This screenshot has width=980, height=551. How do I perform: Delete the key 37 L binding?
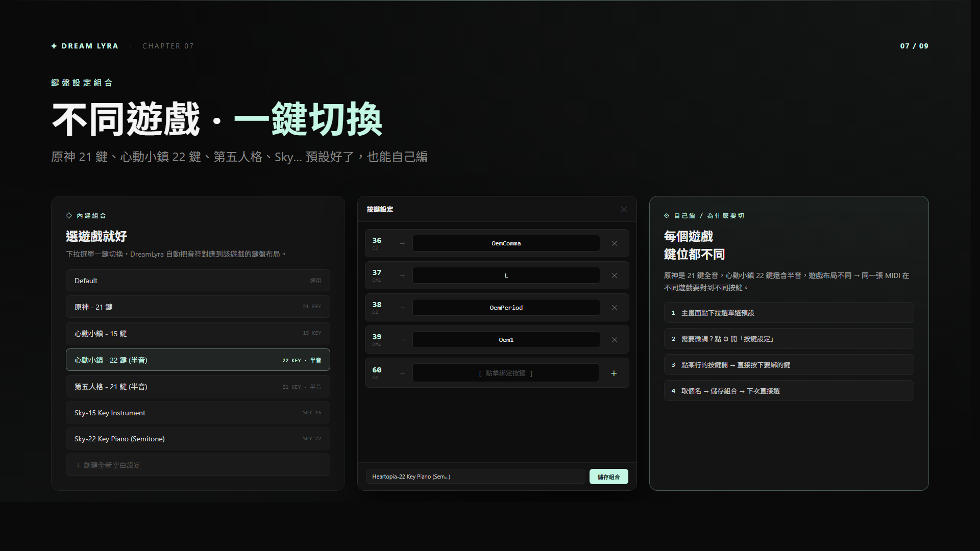615,275
